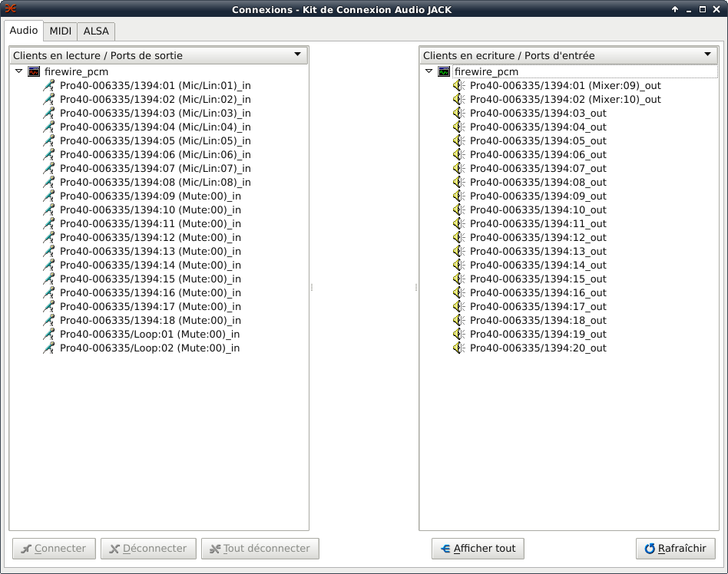Click the microphone icon for Loop:02 (Mute:00)_in
The width and height of the screenshot is (728, 574).
click(x=48, y=348)
